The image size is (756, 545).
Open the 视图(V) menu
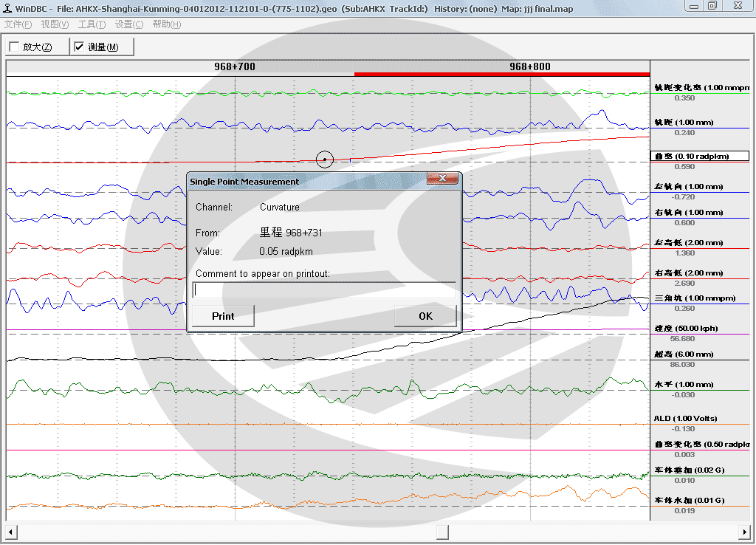click(x=55, y=24)
